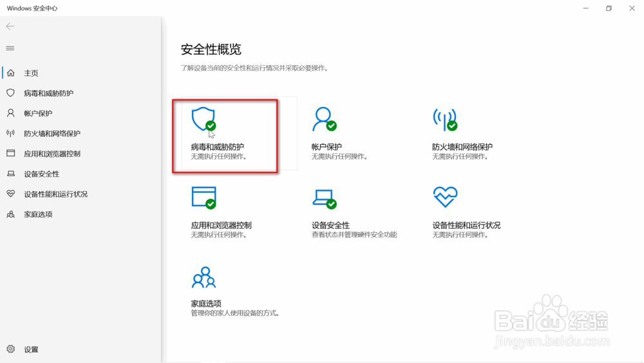
Task: Open 设置 at sidebar bottom
Action: tap(31, 349)
